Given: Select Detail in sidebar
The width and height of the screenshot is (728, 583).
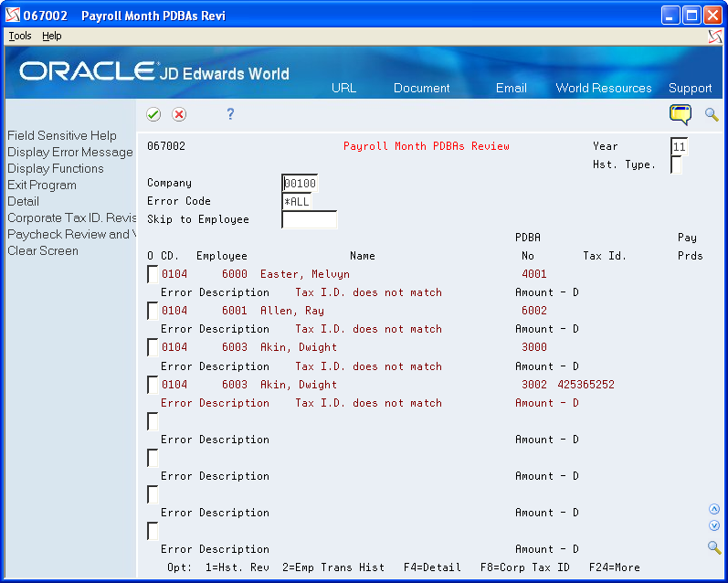Looking at the screenshot, I should (23, 202).
